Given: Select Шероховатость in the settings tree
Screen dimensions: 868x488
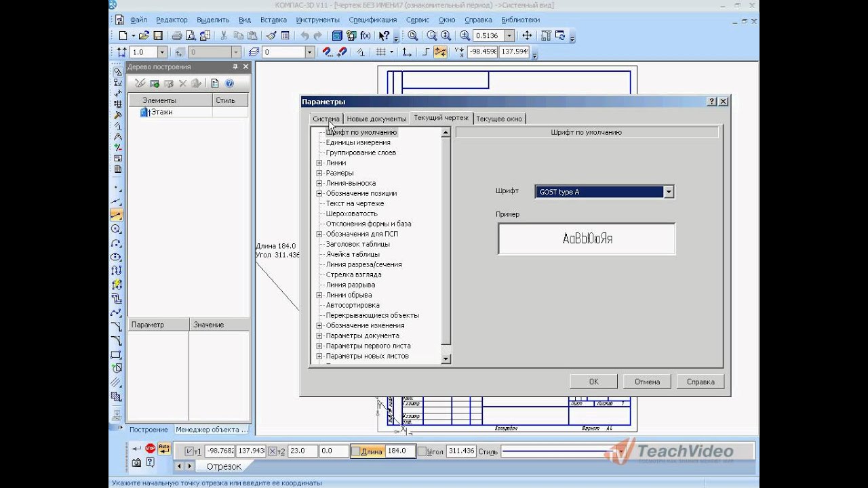Looking at the screenshot, I should click(351, 213).
